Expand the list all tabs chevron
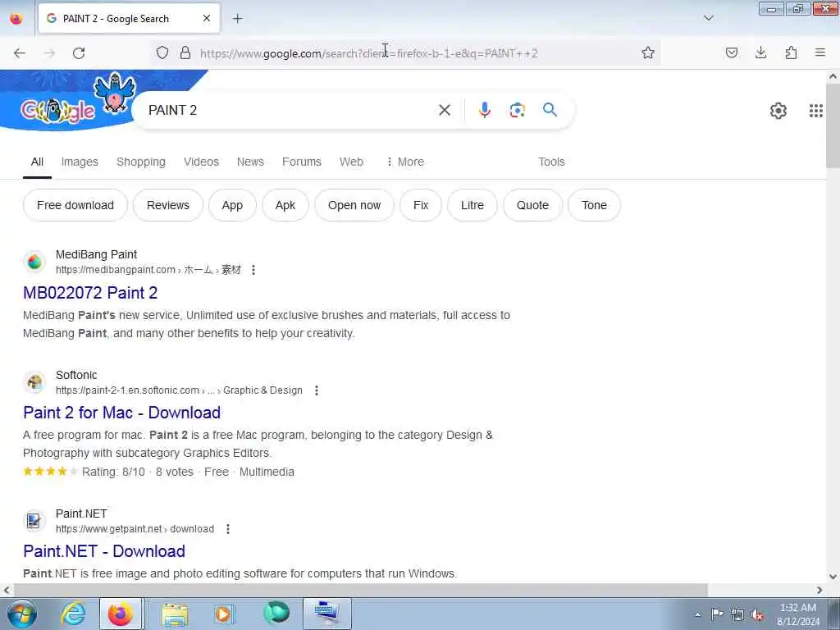840x630 pixels. pyautogui.click(x=708, y=18)
